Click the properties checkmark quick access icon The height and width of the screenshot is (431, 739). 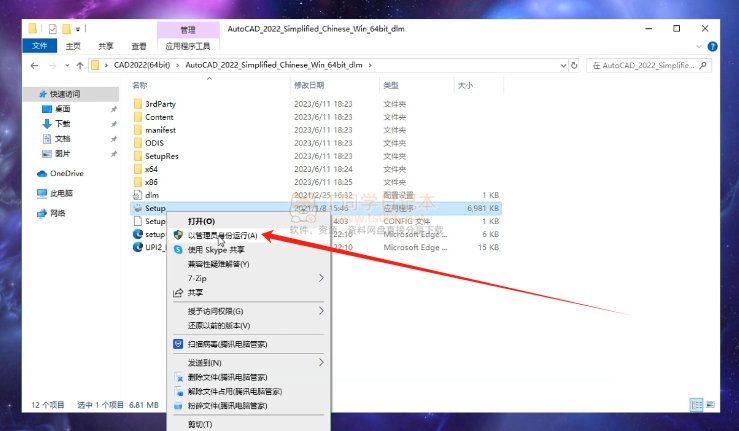tap(52, 29)
